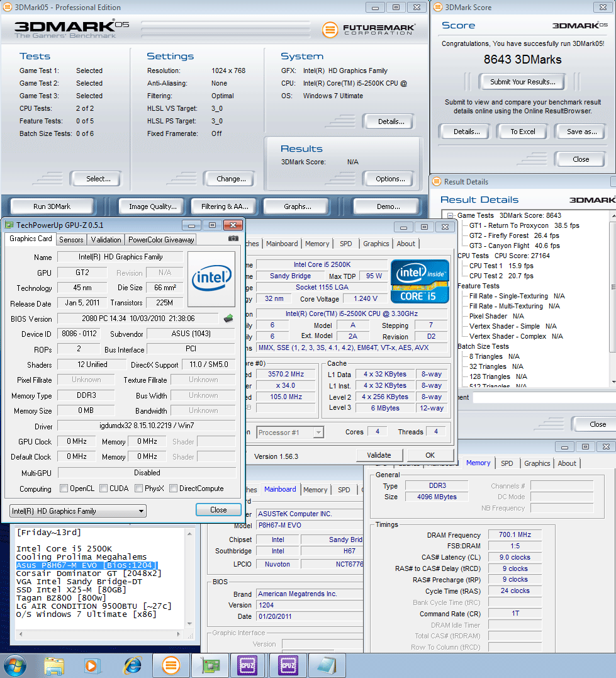The image size is (616, 678).
Task: Click the Intel logo in GPU-Z
Action: [211, 278]
